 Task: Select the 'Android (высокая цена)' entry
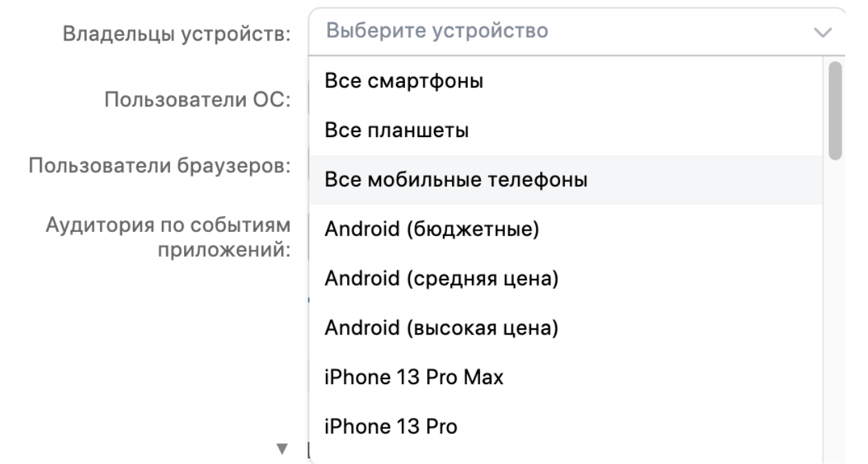[x=441, y=329]
